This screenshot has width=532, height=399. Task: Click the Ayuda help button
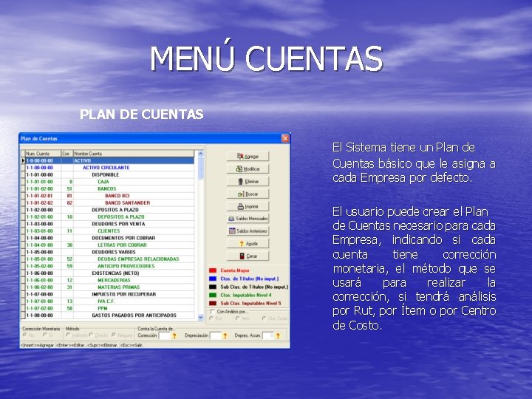pos(248,244)
